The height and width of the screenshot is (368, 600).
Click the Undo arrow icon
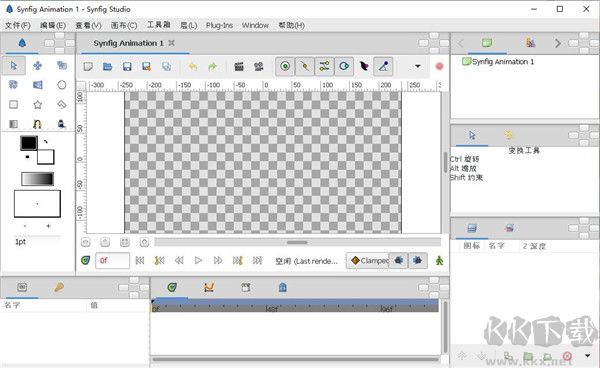pyautogui.click(x=193, y=67)
